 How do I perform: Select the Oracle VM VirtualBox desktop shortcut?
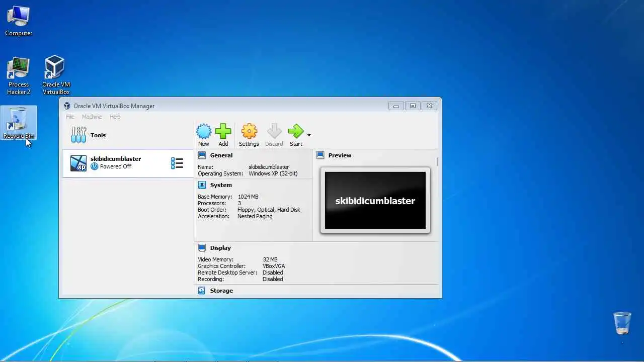click(x=56, y=75)
